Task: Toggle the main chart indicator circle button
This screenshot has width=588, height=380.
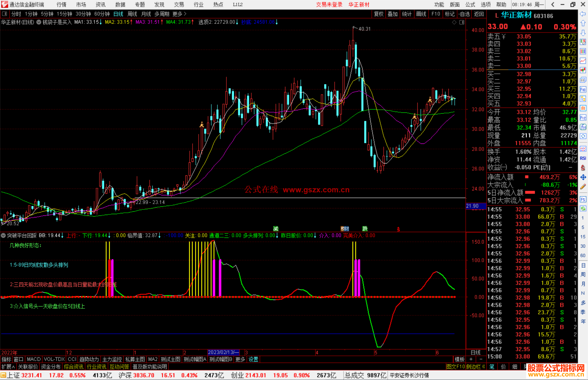Action: click(x=39, y=22)
